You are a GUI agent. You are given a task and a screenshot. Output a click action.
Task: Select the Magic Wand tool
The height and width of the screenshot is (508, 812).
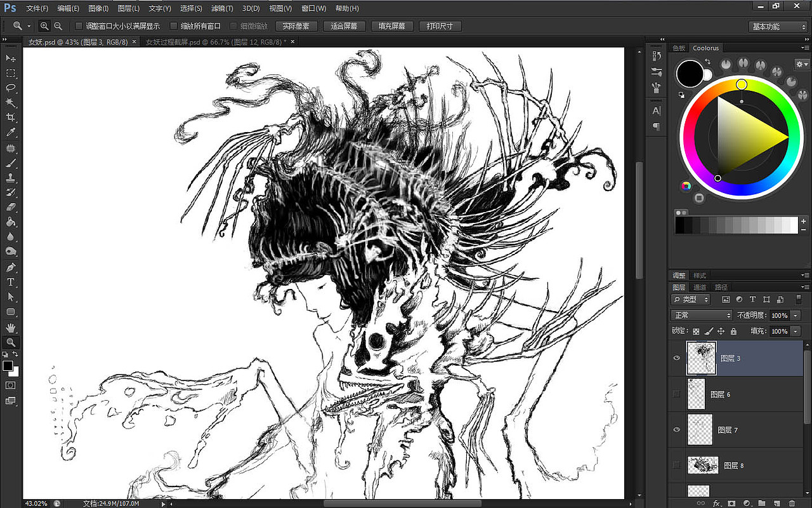(x=11, y=103)
